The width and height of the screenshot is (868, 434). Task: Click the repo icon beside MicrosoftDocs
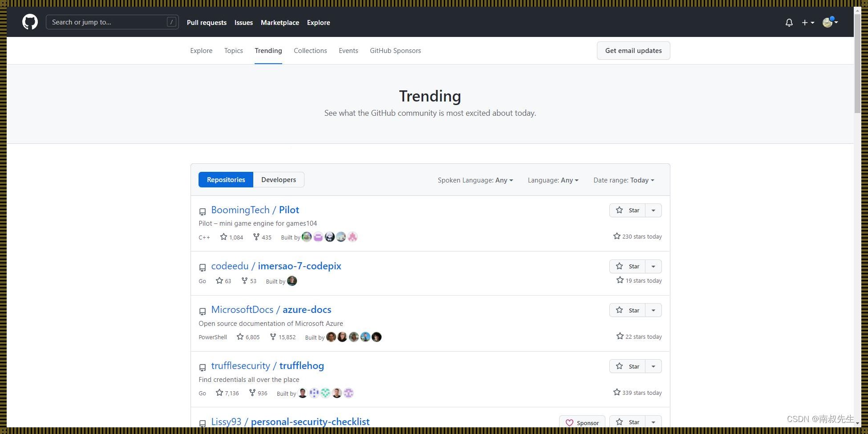click(203, 312)
